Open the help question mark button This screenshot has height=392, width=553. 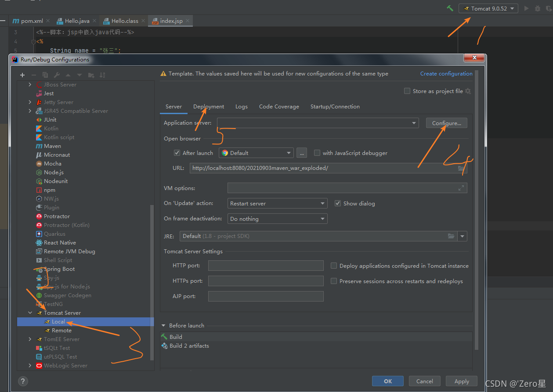23,381
